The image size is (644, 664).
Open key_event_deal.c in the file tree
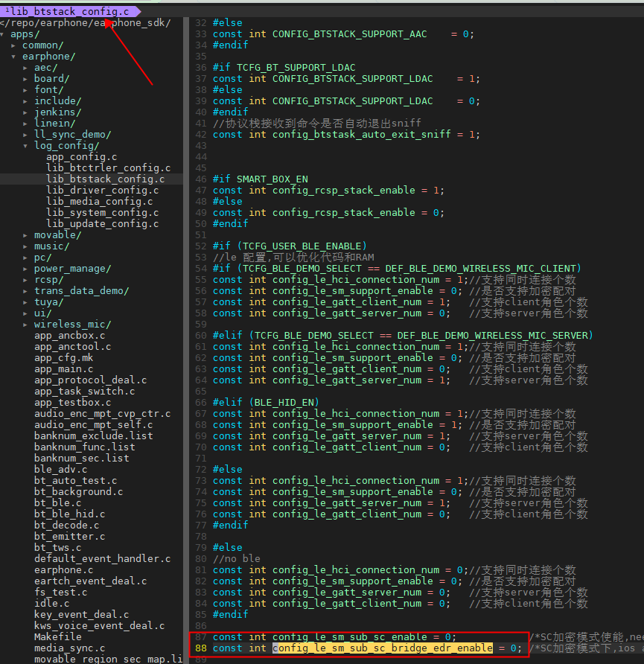[x=81, y=614]
